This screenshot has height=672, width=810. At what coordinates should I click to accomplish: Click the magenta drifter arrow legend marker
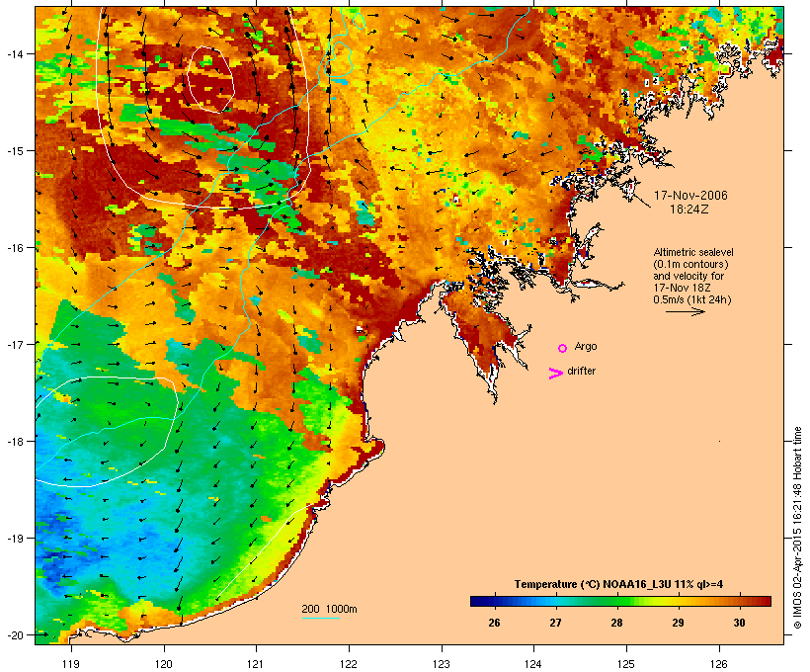[x=556, y=374]
